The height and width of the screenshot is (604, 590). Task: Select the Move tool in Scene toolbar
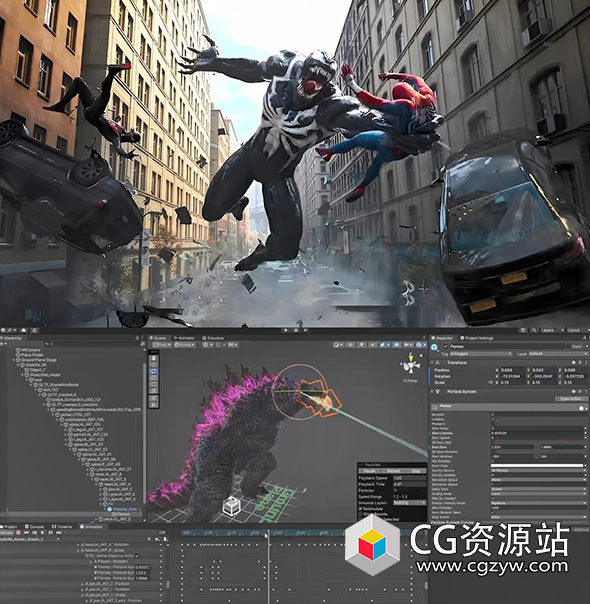153,364
